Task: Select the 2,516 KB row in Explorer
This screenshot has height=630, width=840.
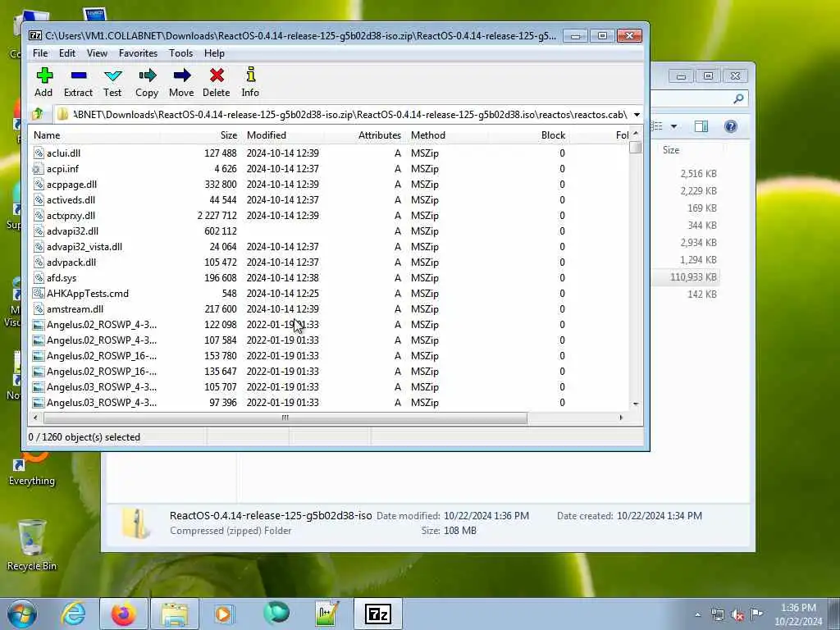Action: point(685,174)
